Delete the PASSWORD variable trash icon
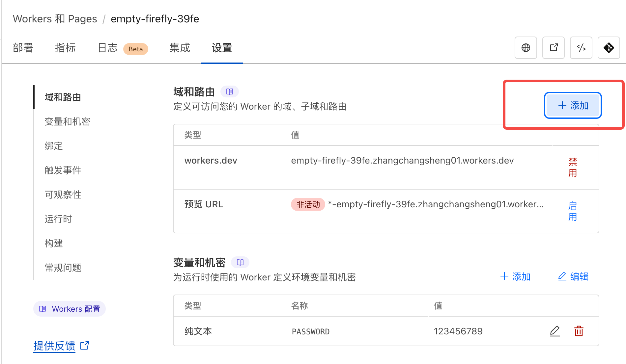The width and height of the screenshot is (626, 364). [x=579, y=331]
